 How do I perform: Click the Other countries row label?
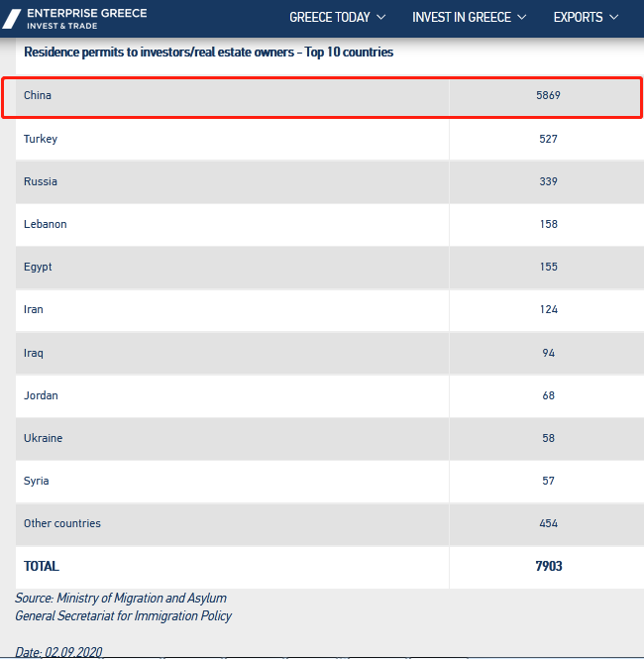tap(62, 523)
